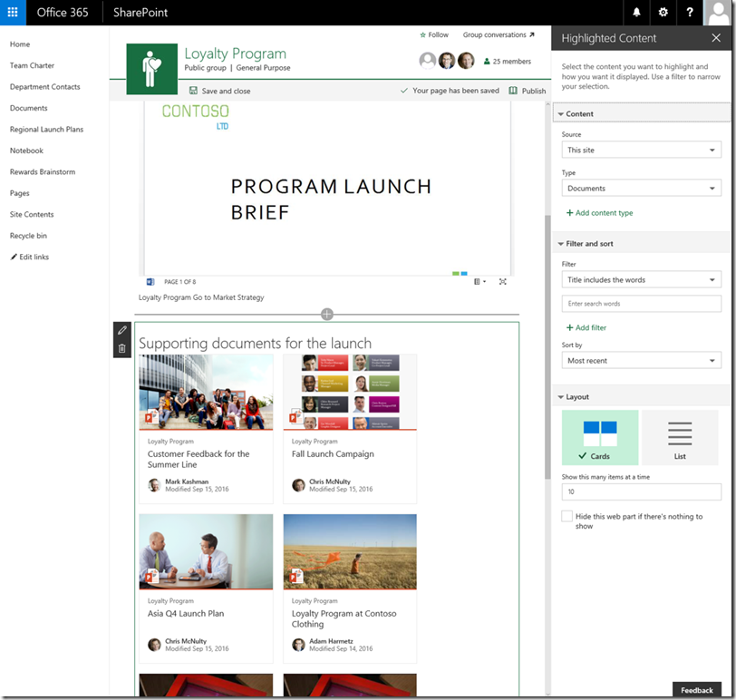
Task: Open Notebook in the left navigation
Action: tap(26, 151)
